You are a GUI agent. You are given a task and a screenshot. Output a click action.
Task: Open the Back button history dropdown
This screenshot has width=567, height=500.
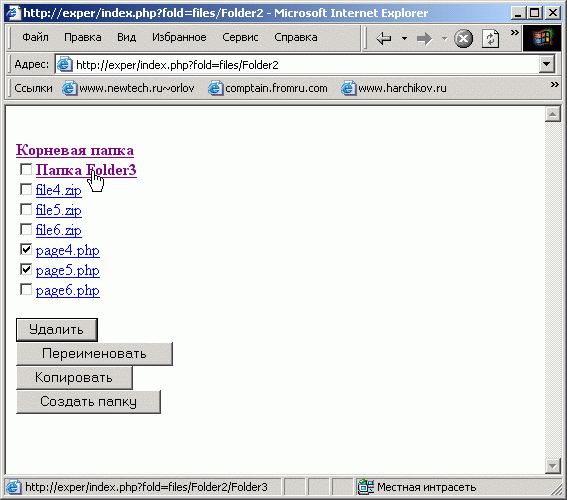tap(404, 38)
